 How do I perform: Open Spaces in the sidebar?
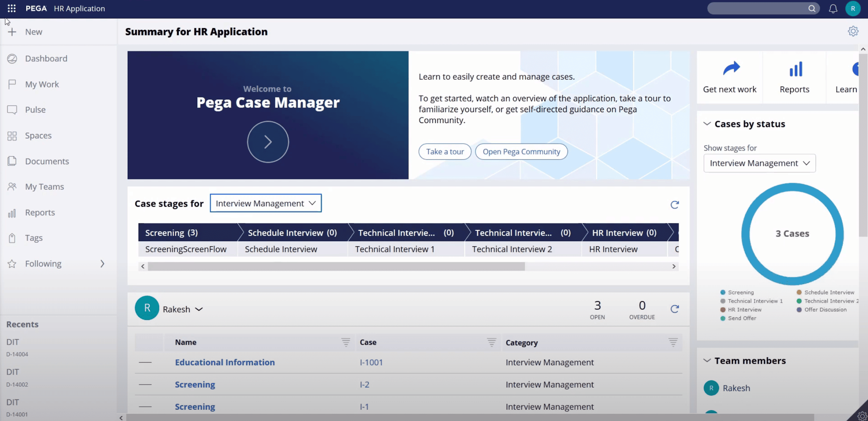click(x=38, y=136)
